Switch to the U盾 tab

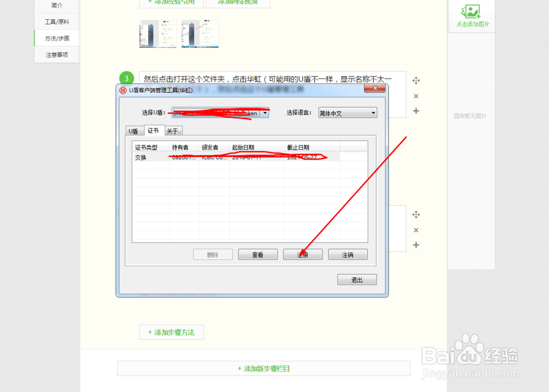(134, 131)
